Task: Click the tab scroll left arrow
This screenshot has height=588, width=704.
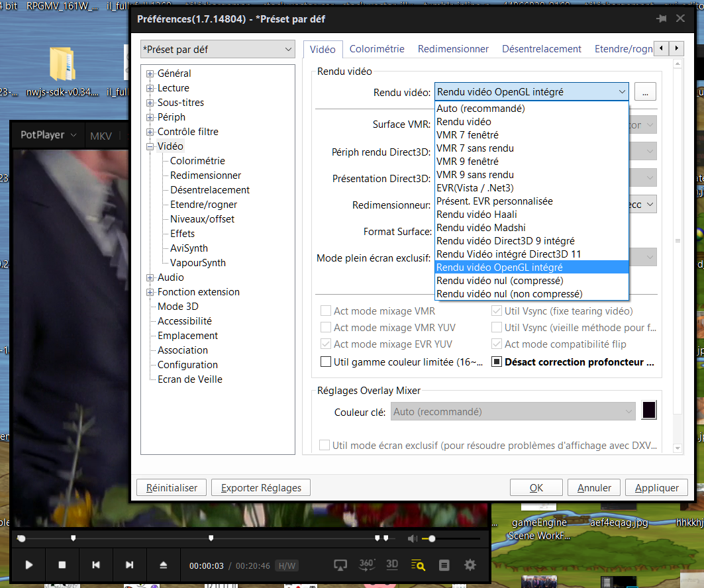Action: tap(662, 48)
